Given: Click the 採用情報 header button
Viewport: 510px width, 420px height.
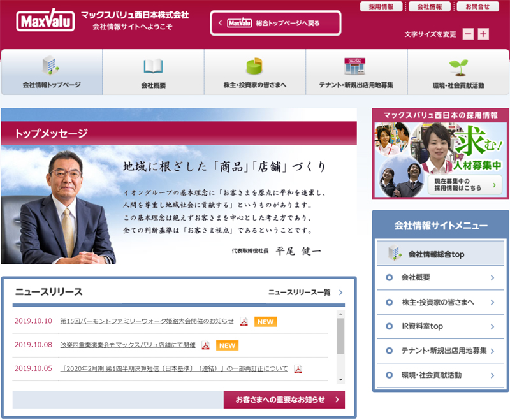Looking at the screenshot, I should [381, 6].
